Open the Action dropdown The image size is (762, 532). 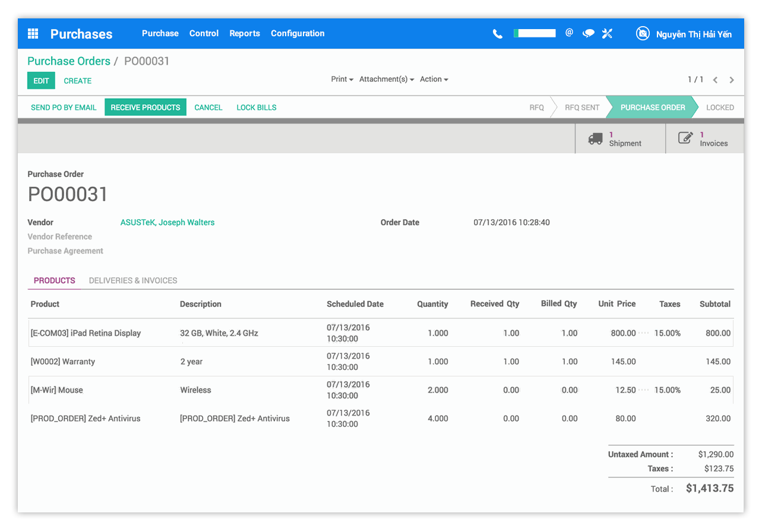(434, 79)
